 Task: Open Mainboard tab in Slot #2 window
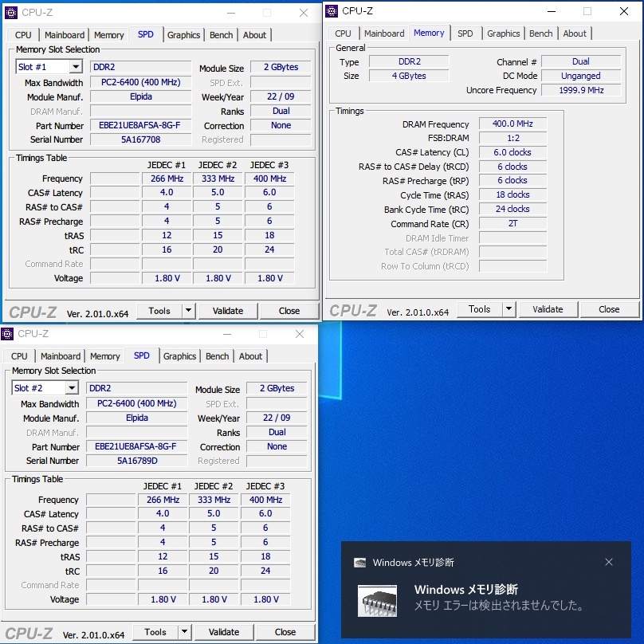point(61,356)
